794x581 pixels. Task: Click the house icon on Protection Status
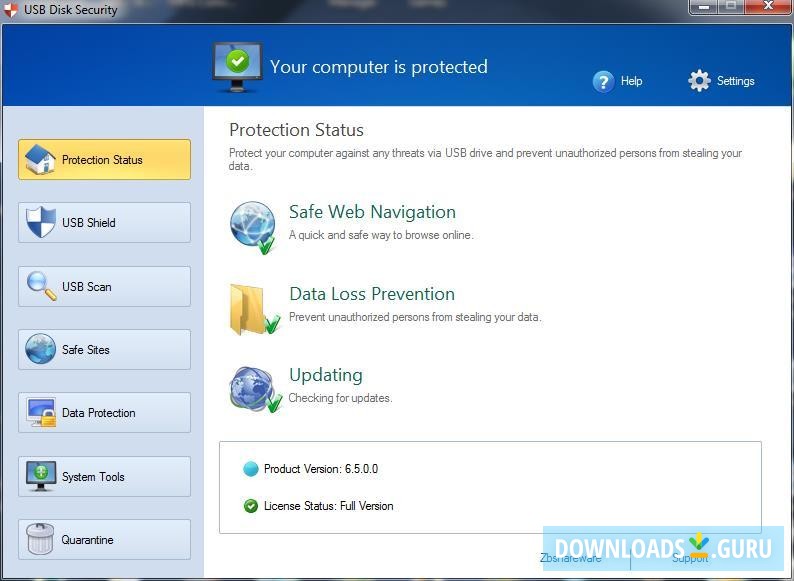point(40,160)
